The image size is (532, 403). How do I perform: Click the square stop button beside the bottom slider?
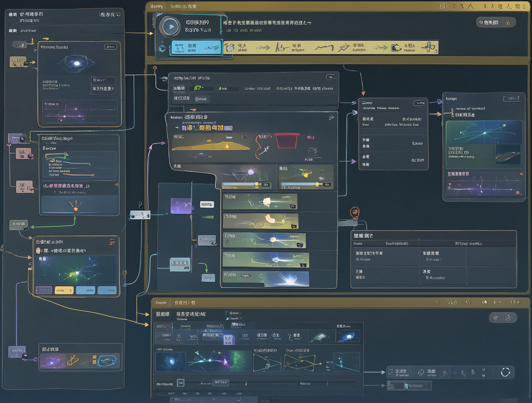point(181,383)
